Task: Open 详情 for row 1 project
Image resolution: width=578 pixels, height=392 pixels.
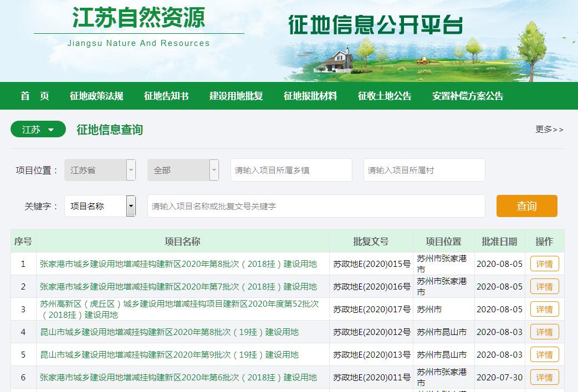Action: 544,264
